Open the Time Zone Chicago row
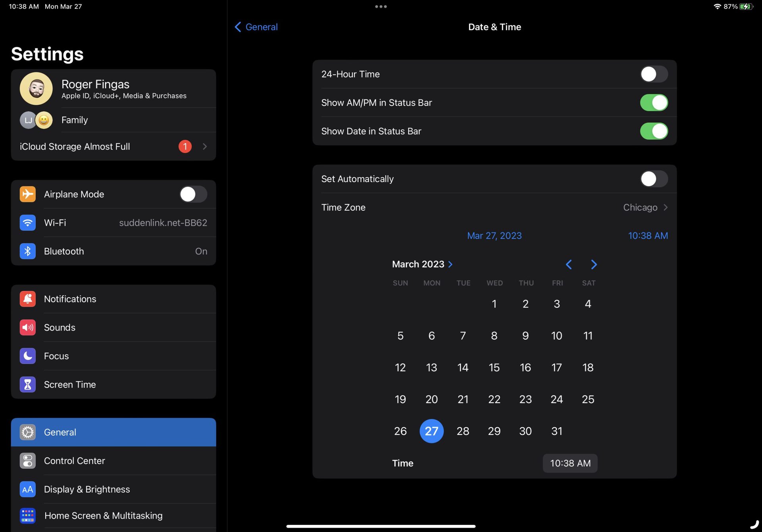This screenshot has height=532, width=762. coord(494,207)
